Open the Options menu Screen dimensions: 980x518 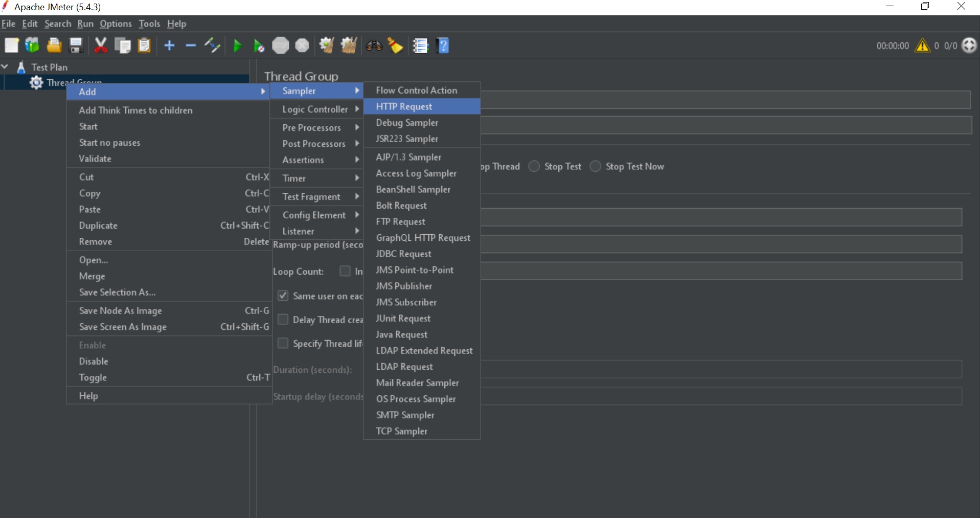click(x=116, y=24)
